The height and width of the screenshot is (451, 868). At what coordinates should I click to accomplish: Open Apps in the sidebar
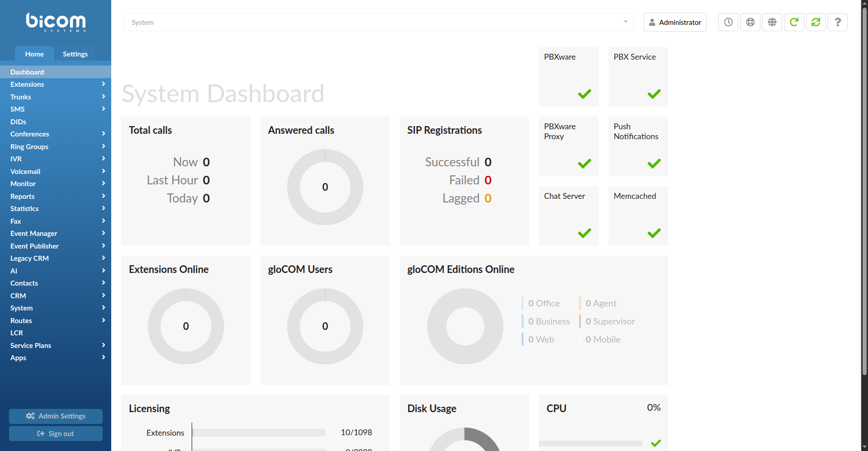pyautogui.click(x=56, y=357)
